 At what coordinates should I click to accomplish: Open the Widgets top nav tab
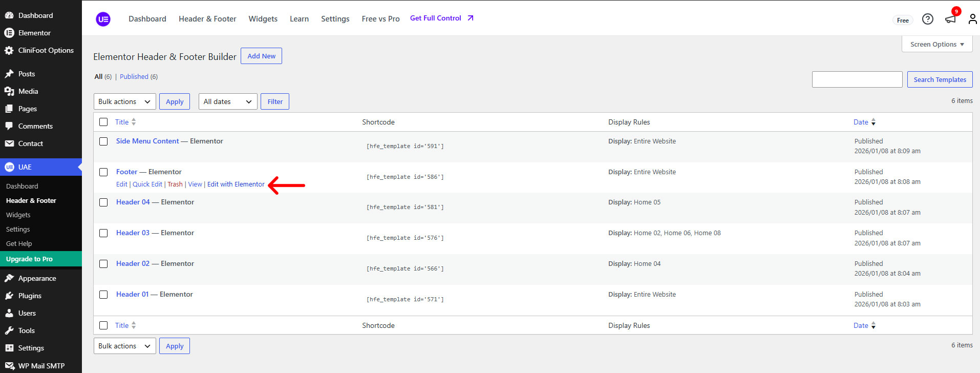[x=263, y=19]
